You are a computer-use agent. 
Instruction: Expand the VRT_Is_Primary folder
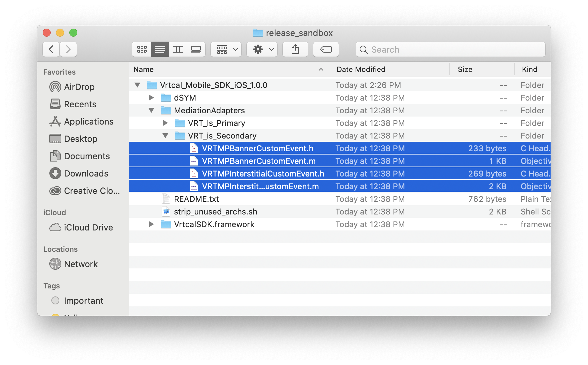point(165,123)
